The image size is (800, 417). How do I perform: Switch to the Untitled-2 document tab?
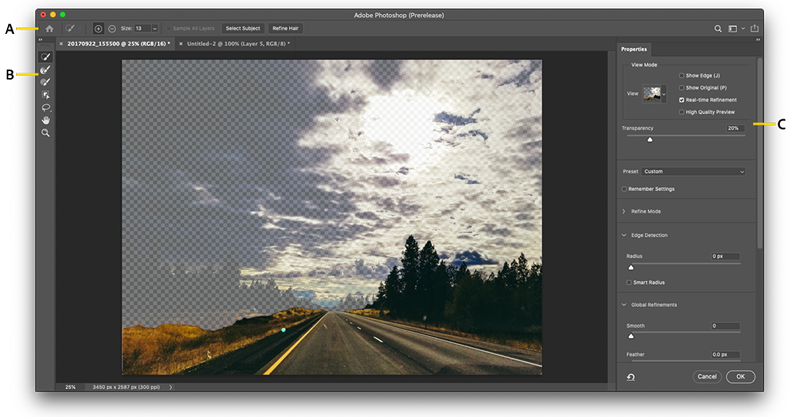(x=238, y=44)
